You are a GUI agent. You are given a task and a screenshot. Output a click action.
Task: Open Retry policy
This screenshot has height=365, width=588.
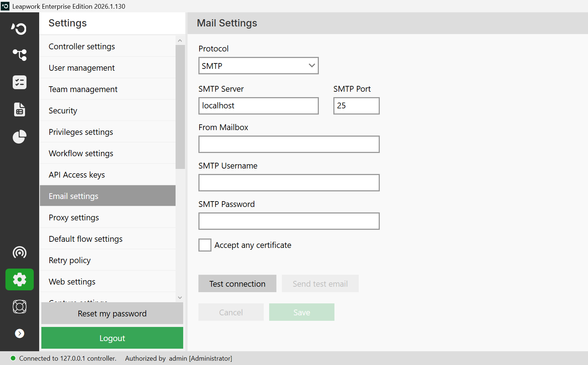108,260
